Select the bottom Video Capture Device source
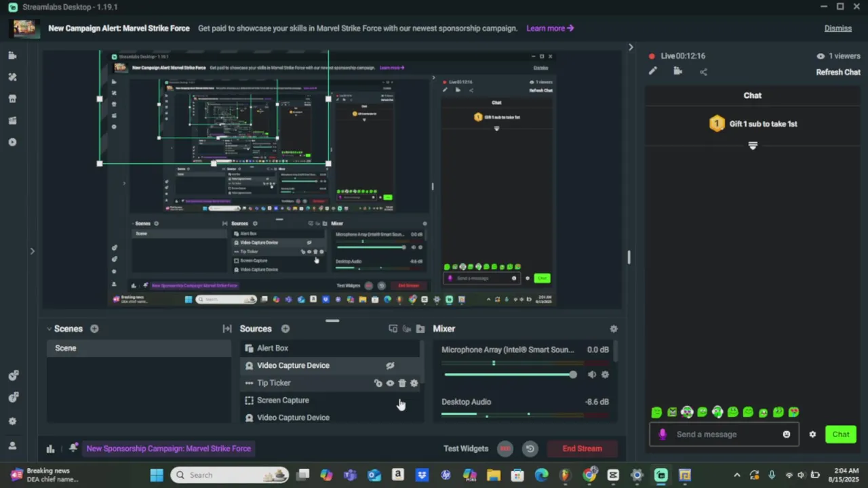This screenshot has width=868, height=488. [x=330, y=418]
